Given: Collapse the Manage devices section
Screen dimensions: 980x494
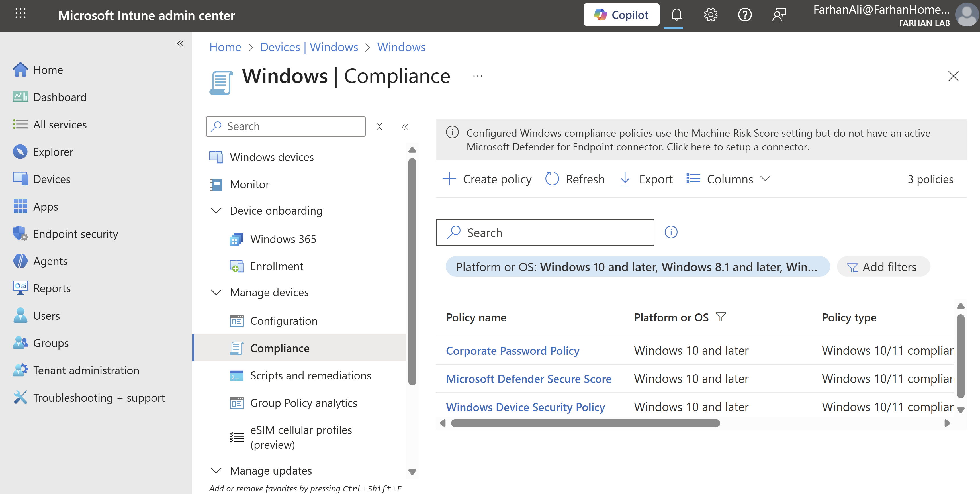Looking at the screenshot, I should tap(216, 292).
